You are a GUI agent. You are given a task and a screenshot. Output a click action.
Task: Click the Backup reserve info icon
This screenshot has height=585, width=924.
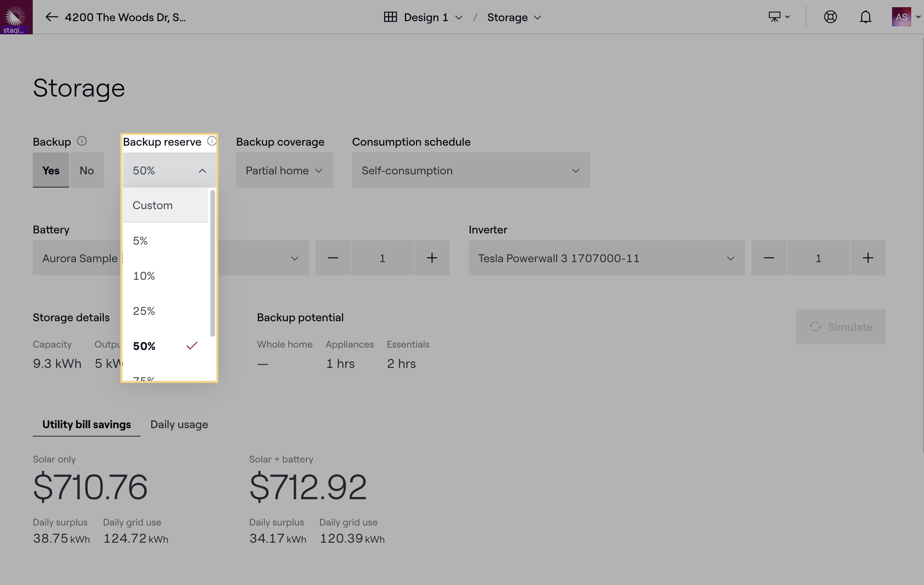(x=212, y=141)
